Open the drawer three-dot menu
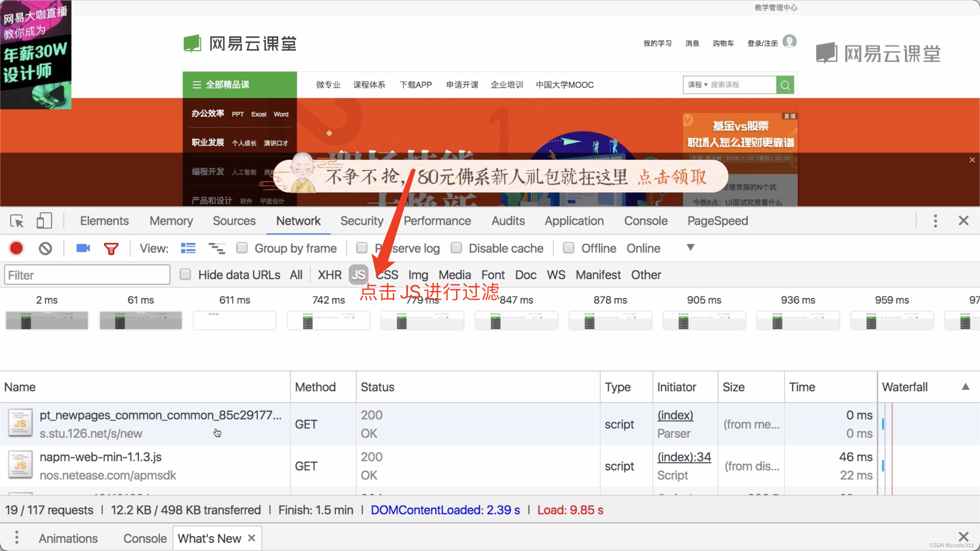The height and width of the screenshot is (551, 980). point(16,537)
